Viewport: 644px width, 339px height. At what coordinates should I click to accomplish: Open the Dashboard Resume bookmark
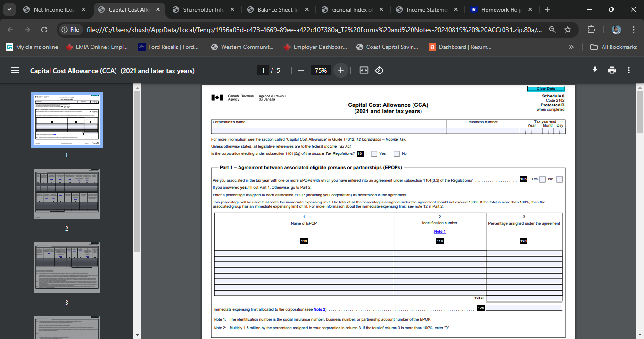tap(460, 47)
